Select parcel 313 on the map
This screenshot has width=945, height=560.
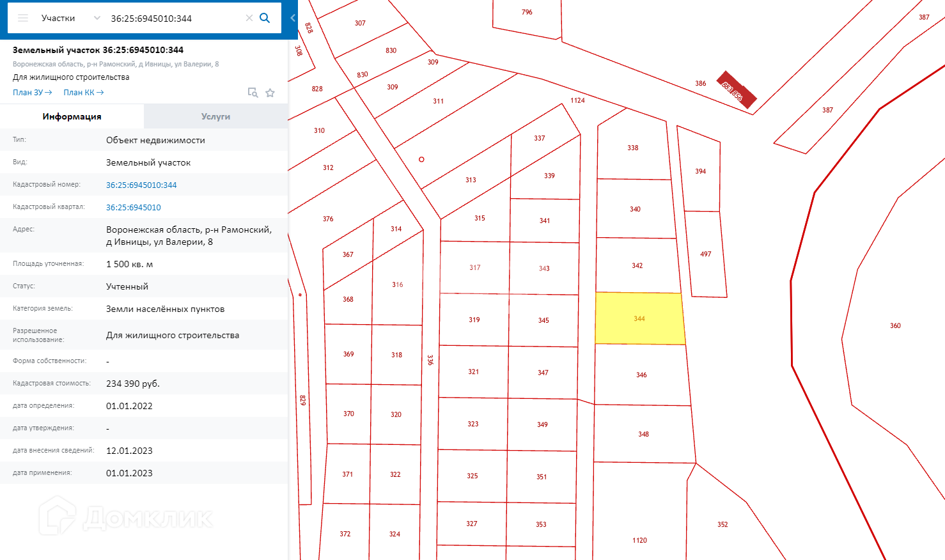(471, 180)
